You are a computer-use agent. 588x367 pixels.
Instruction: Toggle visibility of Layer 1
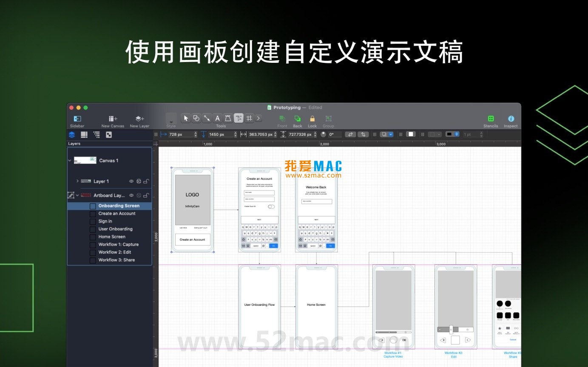coord(131,181)
